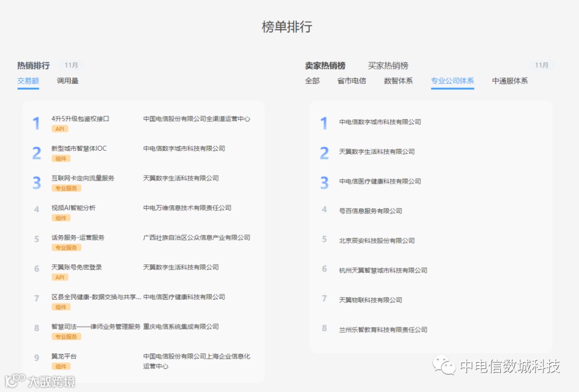Open seller 北京辰安科技股份有限公司

coord(377,241)
